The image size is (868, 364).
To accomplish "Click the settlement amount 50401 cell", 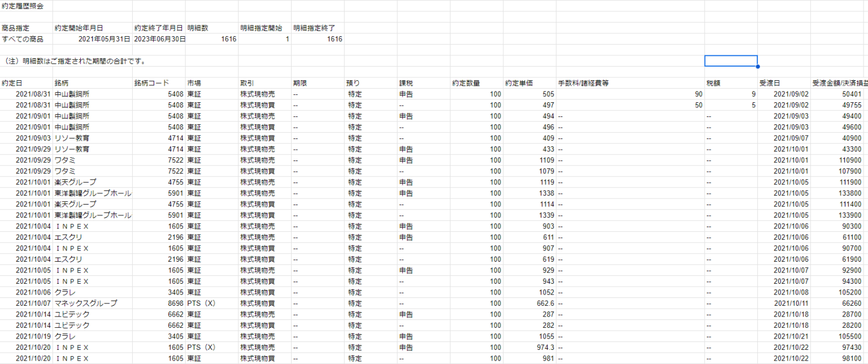I will pos(839,94).
